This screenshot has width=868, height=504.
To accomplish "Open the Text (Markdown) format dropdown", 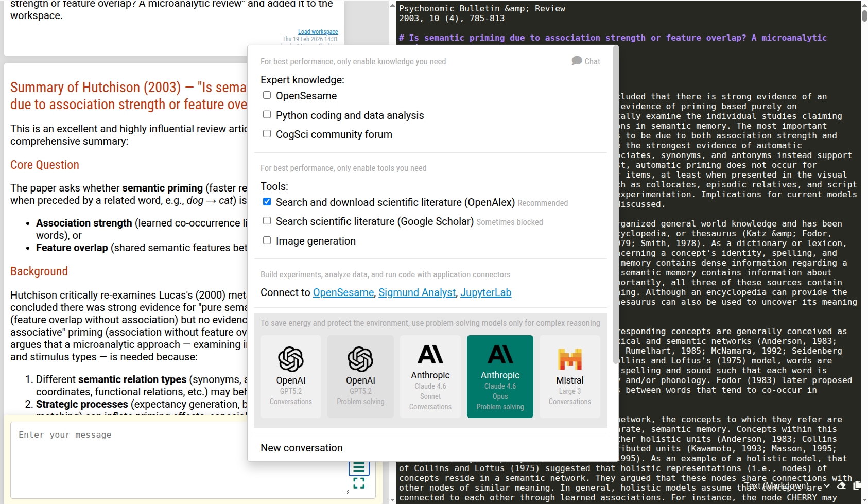I will 787,485.
